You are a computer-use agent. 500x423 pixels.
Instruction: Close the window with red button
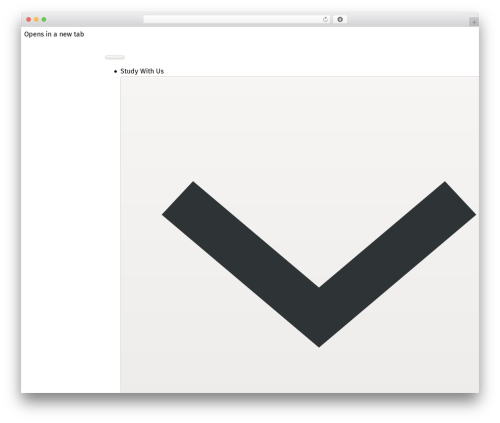pyautogui.click(x=29, y=19)
